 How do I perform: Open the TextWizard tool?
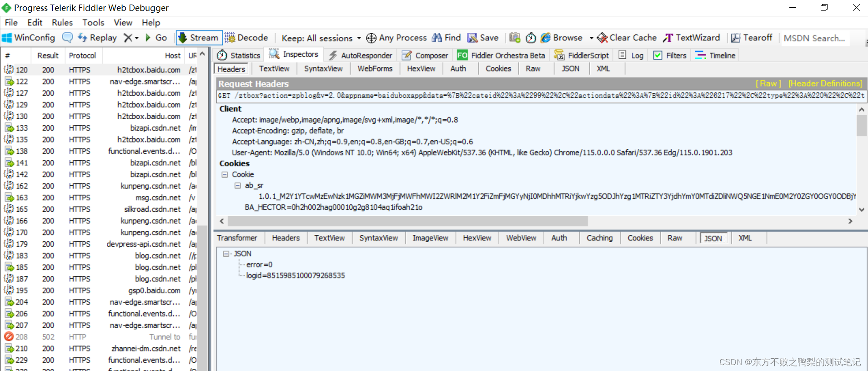click(692, 38)
